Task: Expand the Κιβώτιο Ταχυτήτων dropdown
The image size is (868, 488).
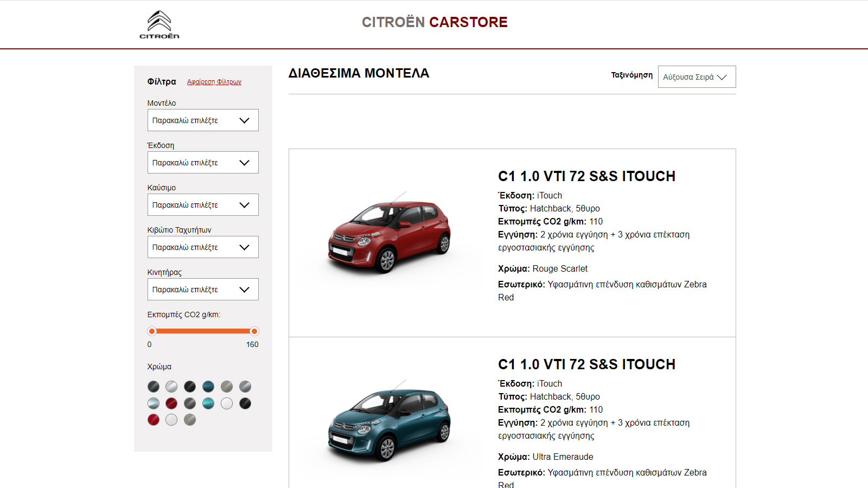Action: (203, 247)
